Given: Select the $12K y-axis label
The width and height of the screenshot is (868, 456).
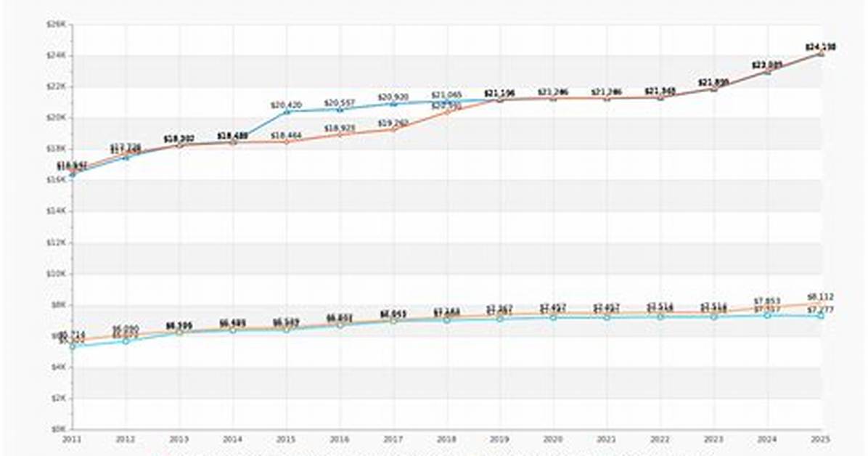Looking at the screenshot, I should tap(58, 243).
